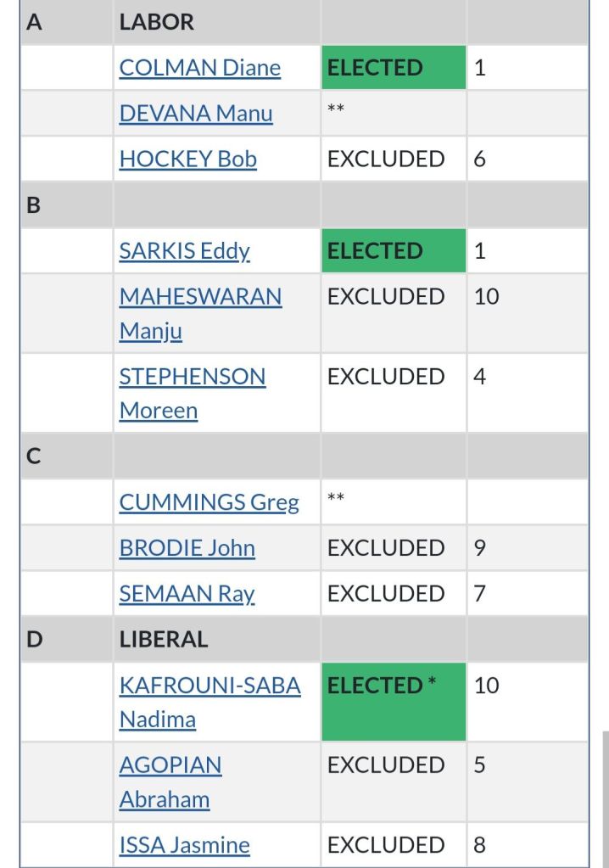Click the SEMAAN Ray link
This screenshot has width=609, height=868.
tap(187, 594)
